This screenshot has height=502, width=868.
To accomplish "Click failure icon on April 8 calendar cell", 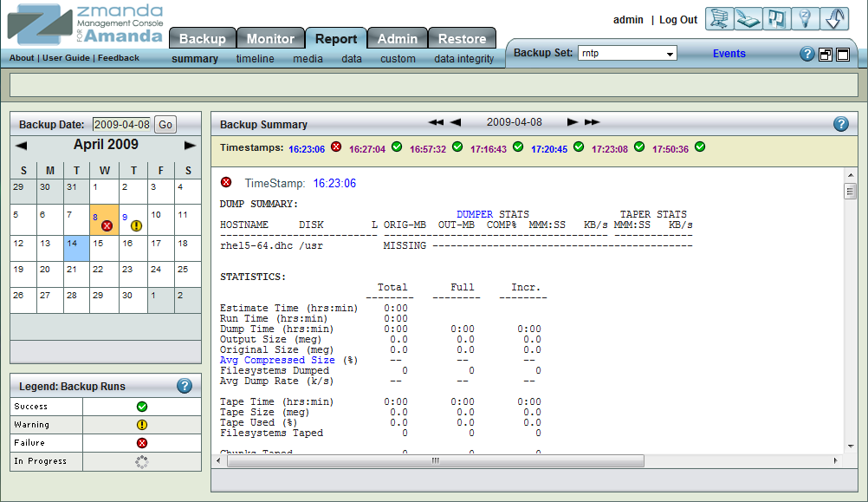I will (107, 225).
